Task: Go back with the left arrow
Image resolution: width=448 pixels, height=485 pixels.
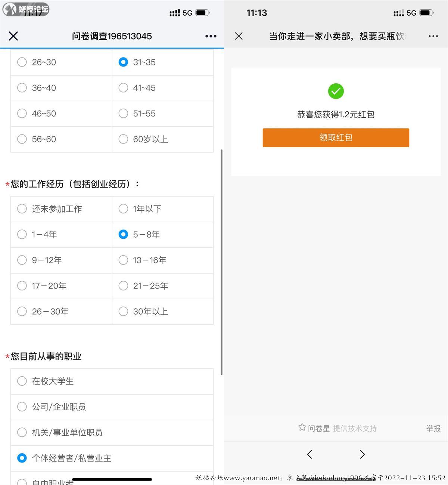Action: (x=309, y=454)
